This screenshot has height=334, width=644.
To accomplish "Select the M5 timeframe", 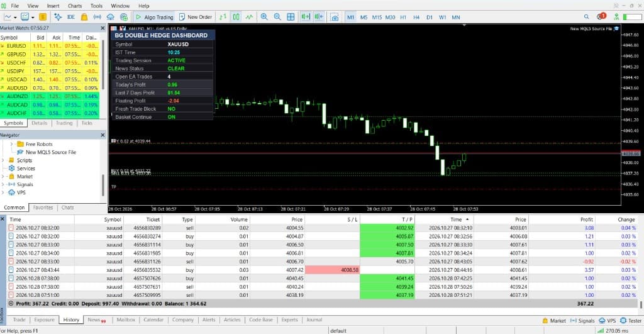I will pos(364,17).
